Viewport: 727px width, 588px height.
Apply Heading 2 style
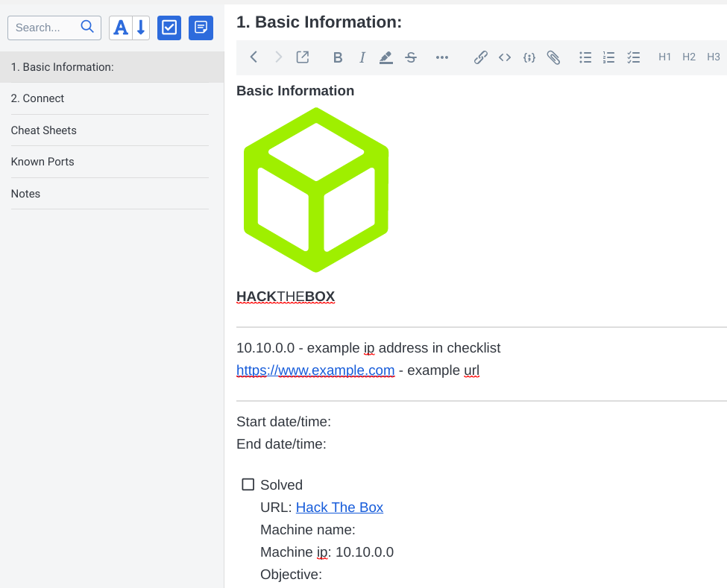click(x=688, y=57)
